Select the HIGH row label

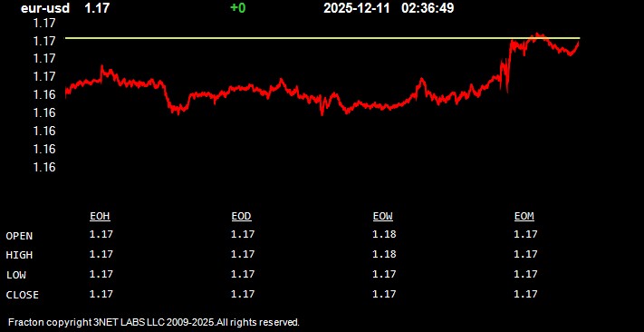[19, 256]
